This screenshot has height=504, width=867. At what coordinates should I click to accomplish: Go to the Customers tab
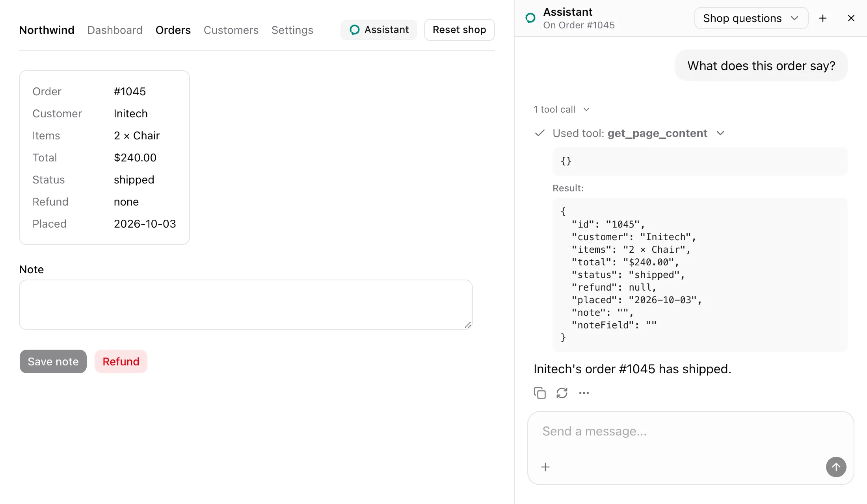click(x=231, y=30)
